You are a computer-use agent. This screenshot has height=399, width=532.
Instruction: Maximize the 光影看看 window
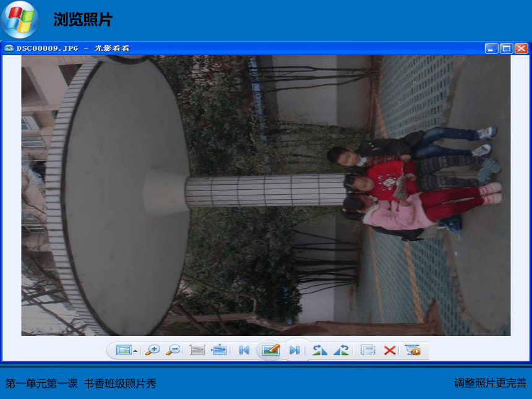(x=506, y=48)
